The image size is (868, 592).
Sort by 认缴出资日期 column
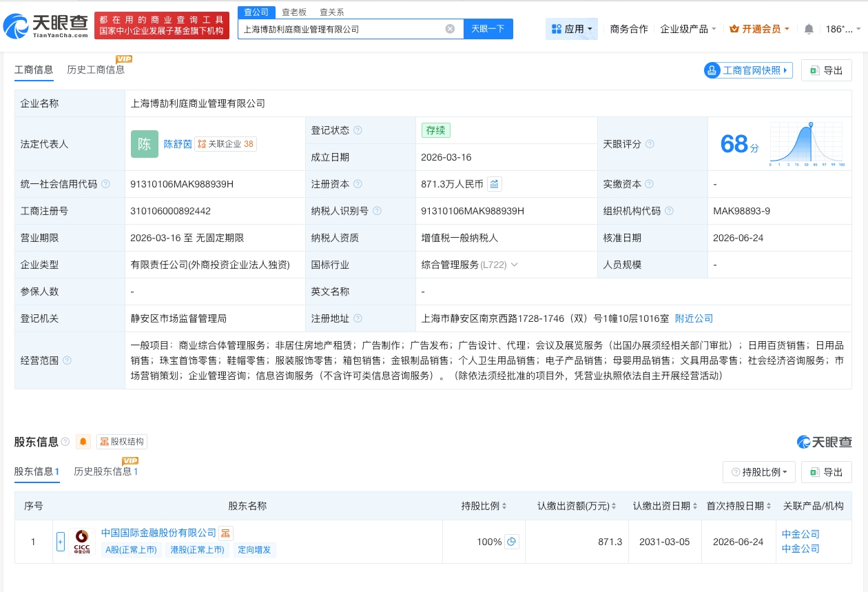coord(665,506)
